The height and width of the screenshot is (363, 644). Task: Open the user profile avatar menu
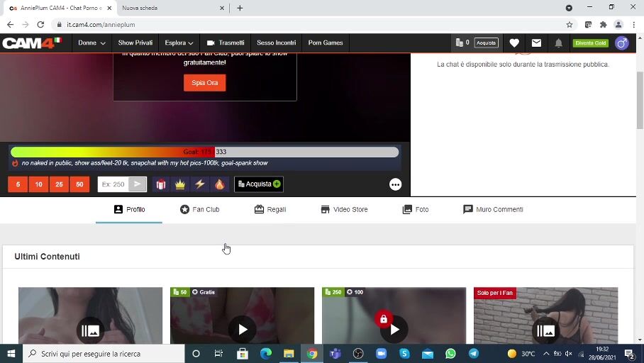[622, 43]
